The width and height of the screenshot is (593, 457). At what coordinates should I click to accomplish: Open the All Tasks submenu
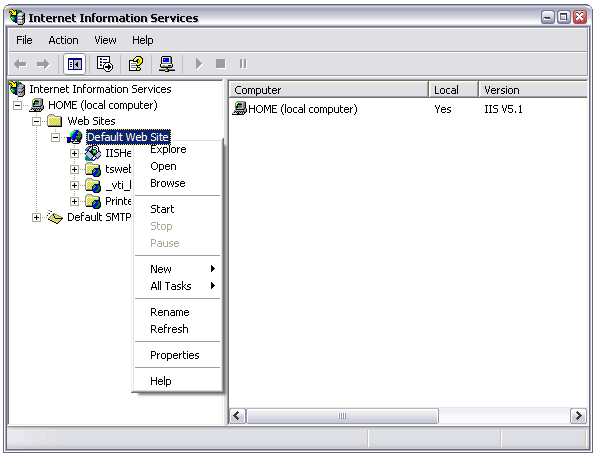coord(177,286)
